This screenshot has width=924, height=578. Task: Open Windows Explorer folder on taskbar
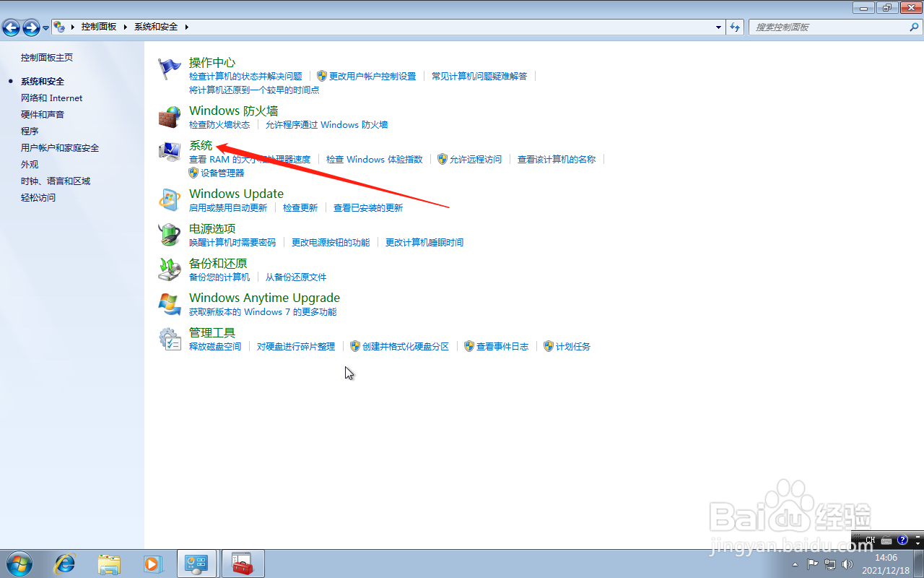tap(109, 564)
